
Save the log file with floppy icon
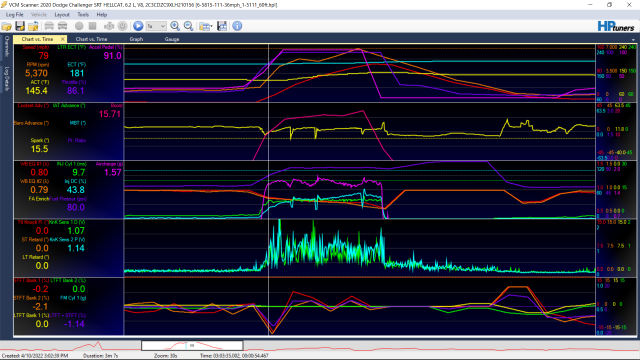(x=20, y=26)
